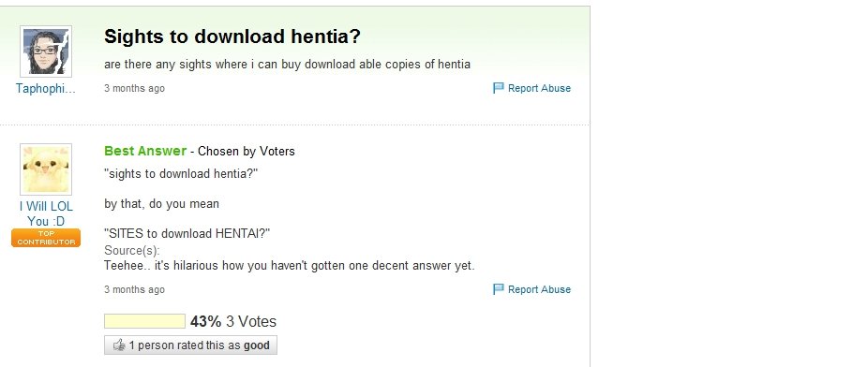Click the flag icon beside the question's Report Abuse
This screenshot has width=868, height=367.
[x=499, y=88]
